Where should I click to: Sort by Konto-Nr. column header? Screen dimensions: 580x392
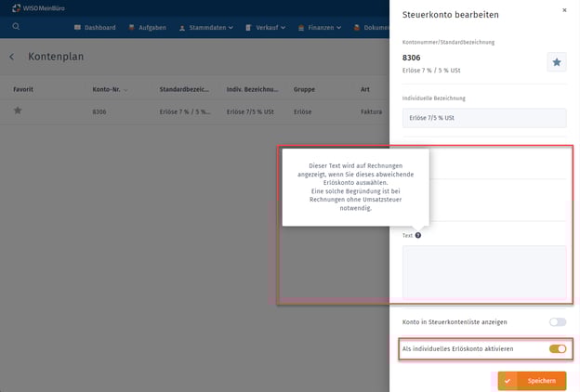coord(110,89)
